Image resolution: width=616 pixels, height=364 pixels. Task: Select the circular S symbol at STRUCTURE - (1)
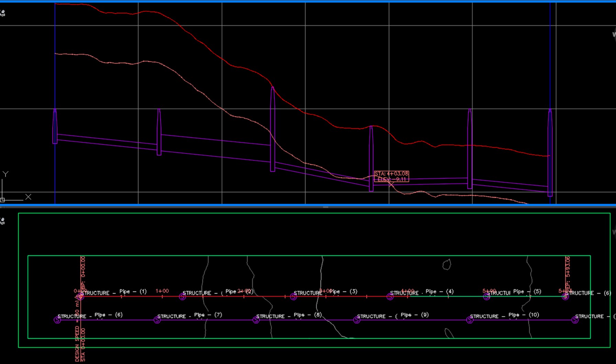tap(81, 296)
